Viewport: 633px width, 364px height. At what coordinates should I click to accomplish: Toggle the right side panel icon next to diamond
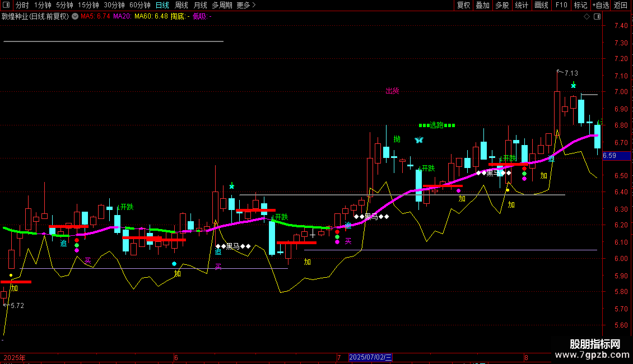click(597, 17)
